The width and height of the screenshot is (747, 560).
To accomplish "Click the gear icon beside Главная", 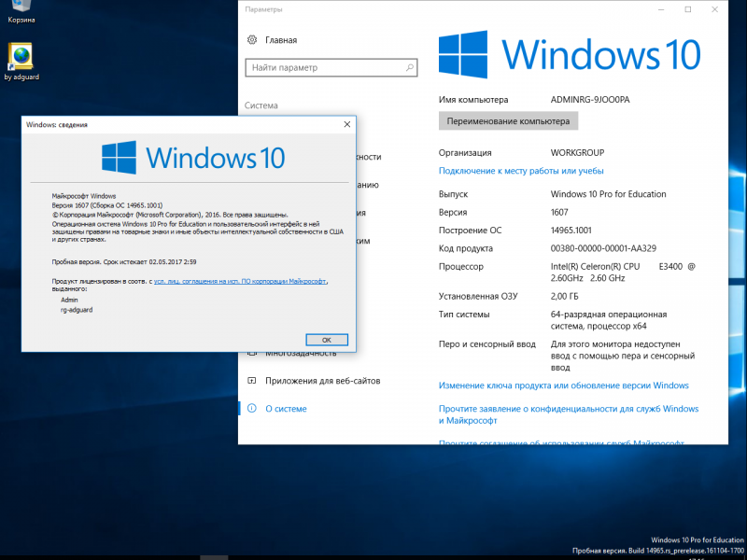I will [252, 40].
